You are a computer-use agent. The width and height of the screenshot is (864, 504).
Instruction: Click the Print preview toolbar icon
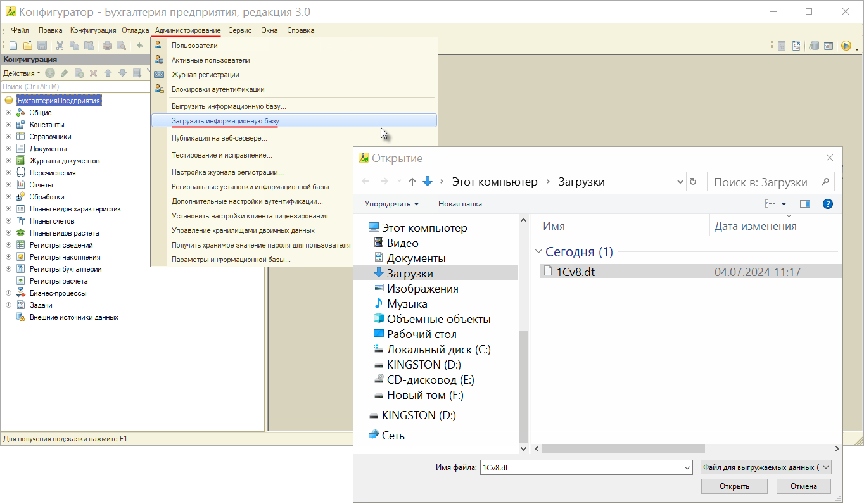[x=121, y=46]
